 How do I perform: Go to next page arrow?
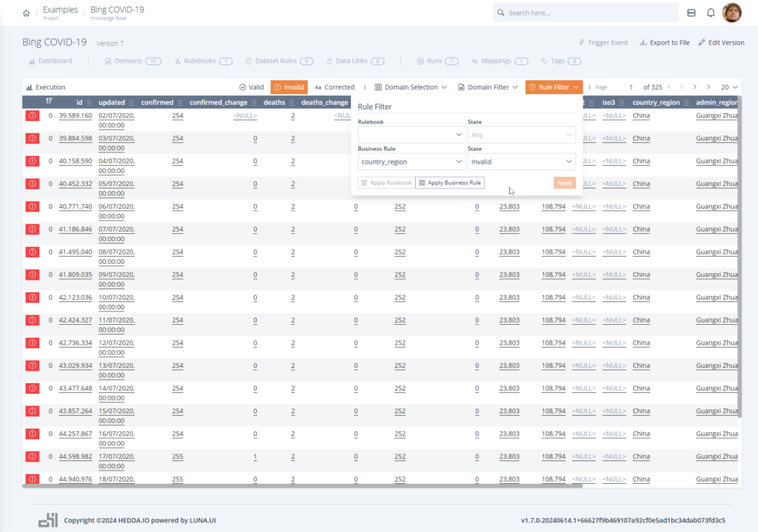[708, 87]
